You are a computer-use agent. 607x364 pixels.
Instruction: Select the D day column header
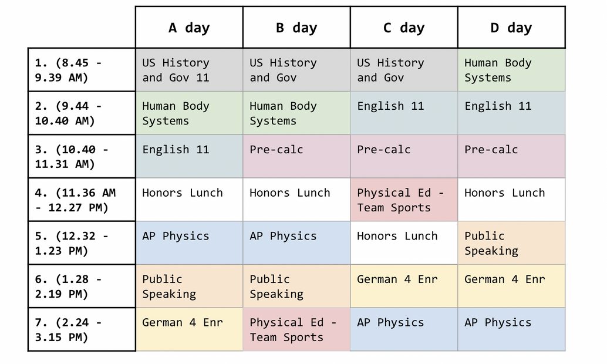511,28
